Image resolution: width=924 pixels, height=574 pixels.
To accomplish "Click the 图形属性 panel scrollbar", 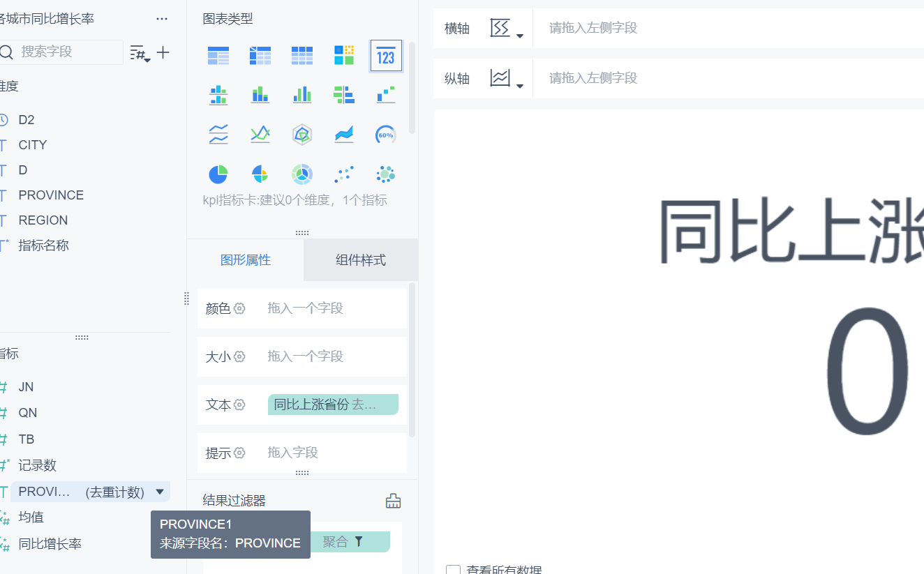I will (412, 359).
